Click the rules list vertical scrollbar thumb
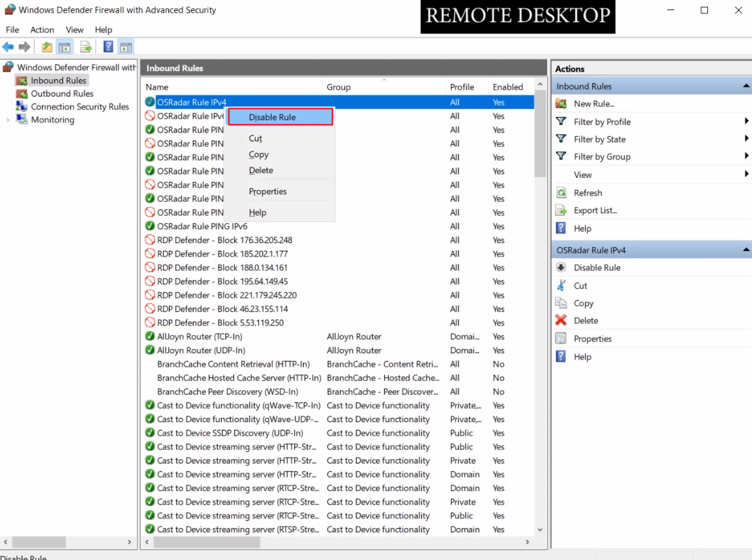Screen dimensions: 752x560 click(x=540, y=135)
